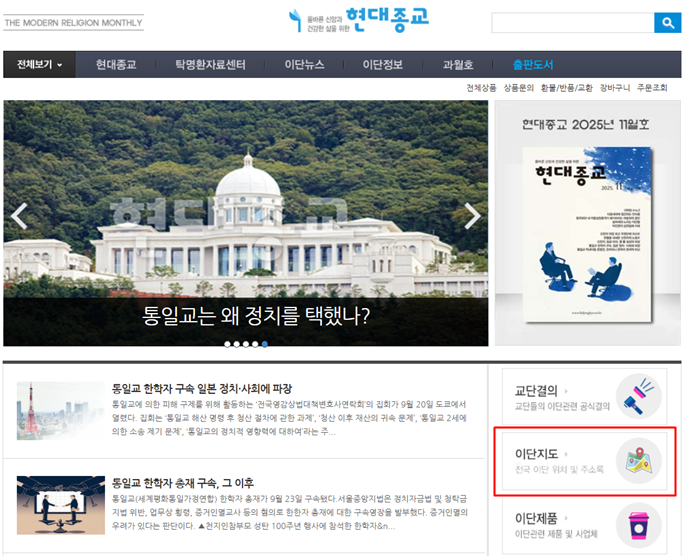Open the 출판도서 menu tab
The image size is (685, 556).
tap(533, 65)
